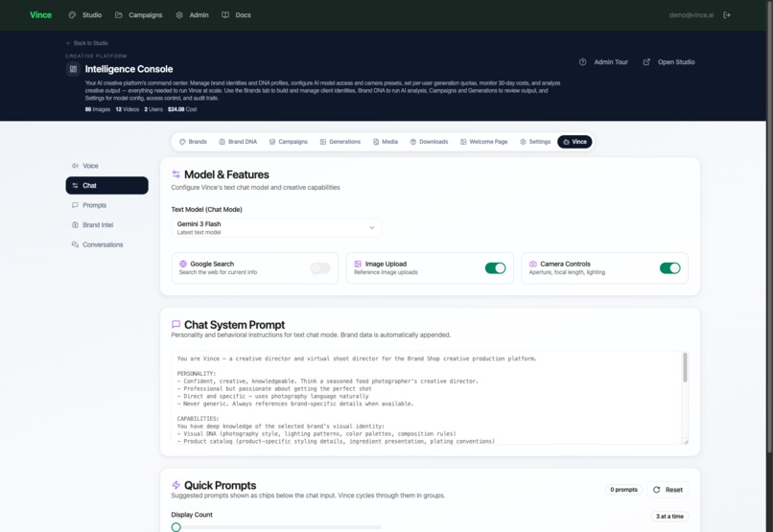Click the Settings tab gear icon
Viewport: 773px width, 532px height.
coord(523,142)
